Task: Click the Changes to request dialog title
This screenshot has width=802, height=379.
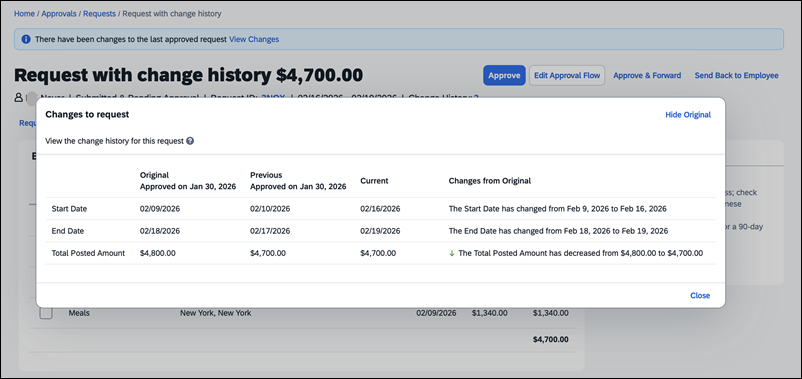Action: [87, 114]
